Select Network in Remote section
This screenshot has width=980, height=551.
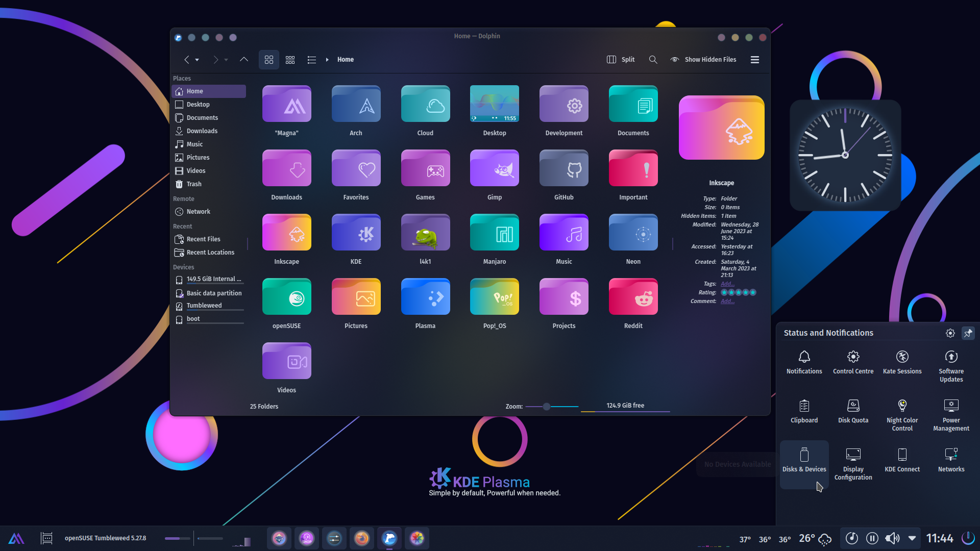pyautogui.click(x=209, y=212)
